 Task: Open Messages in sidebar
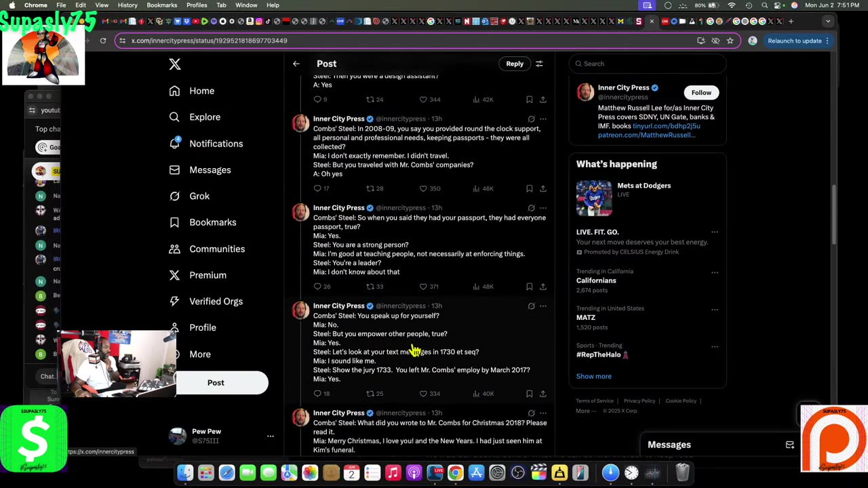point(200,170)
